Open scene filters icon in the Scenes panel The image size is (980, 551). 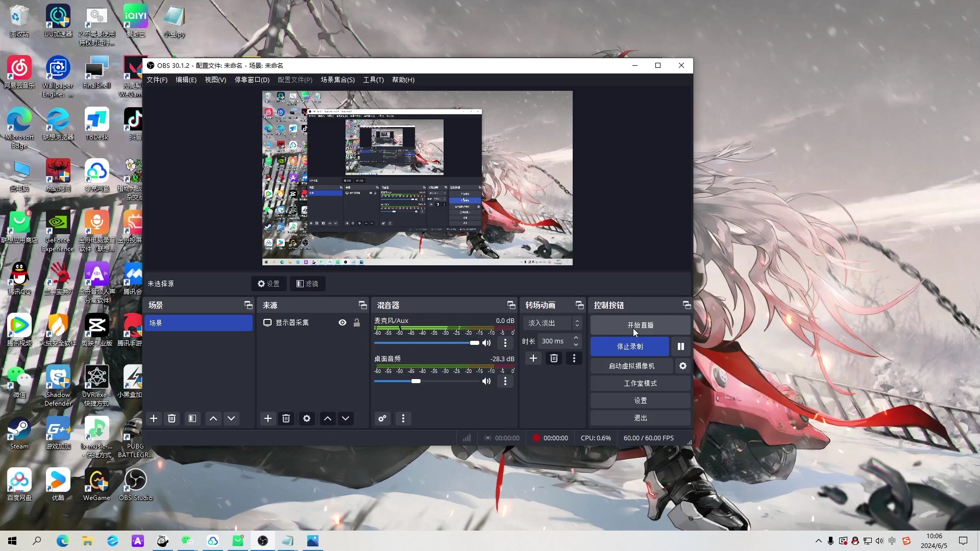click(192, 418)
